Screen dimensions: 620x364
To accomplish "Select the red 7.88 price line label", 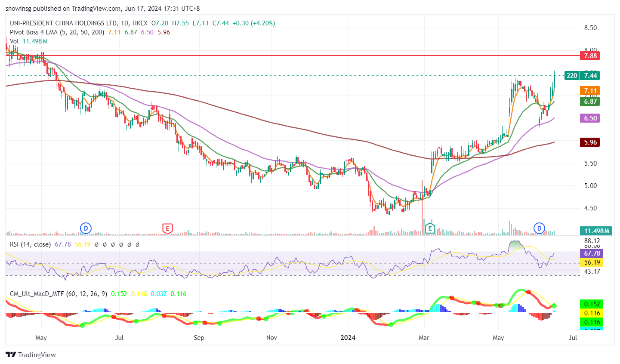I will (x=590, y=56).
